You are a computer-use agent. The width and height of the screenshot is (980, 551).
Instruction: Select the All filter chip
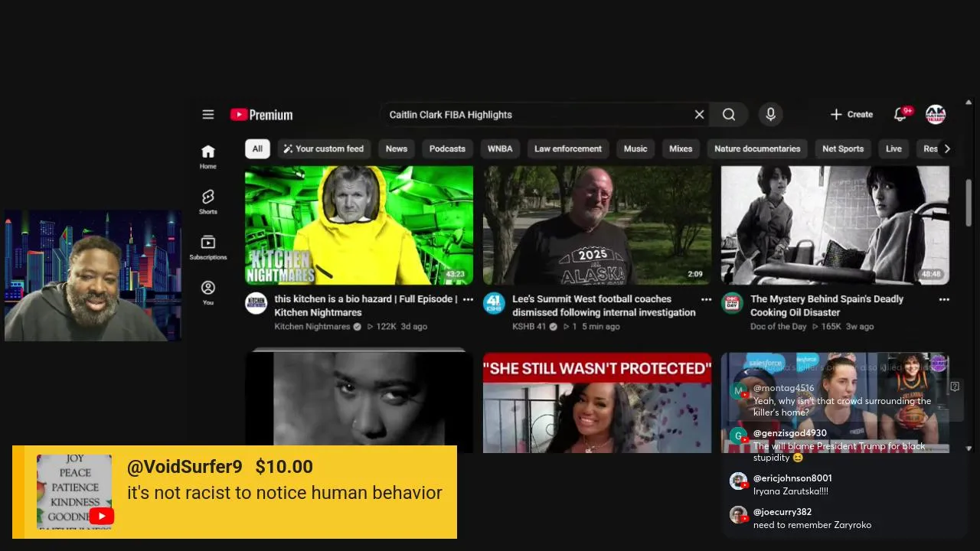(257, 148)
